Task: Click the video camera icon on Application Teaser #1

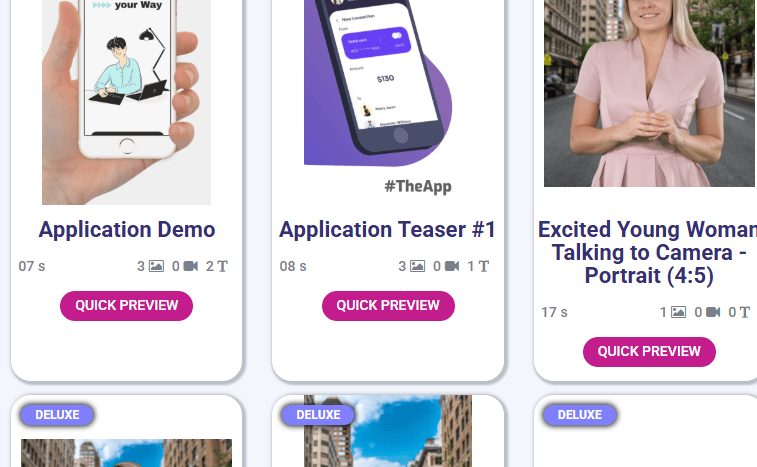Action: pyautogui.click(x=452, y=266)
